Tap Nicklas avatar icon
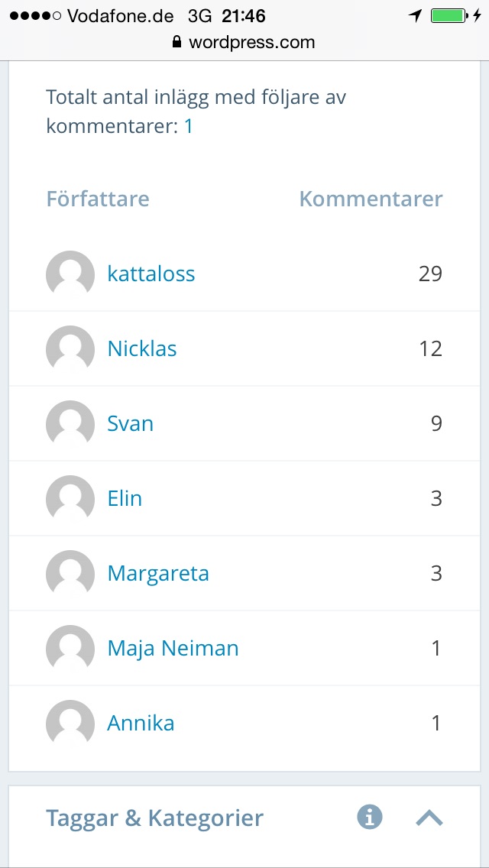The height and width of the screenshot is (868, 489). click(70, 348)
